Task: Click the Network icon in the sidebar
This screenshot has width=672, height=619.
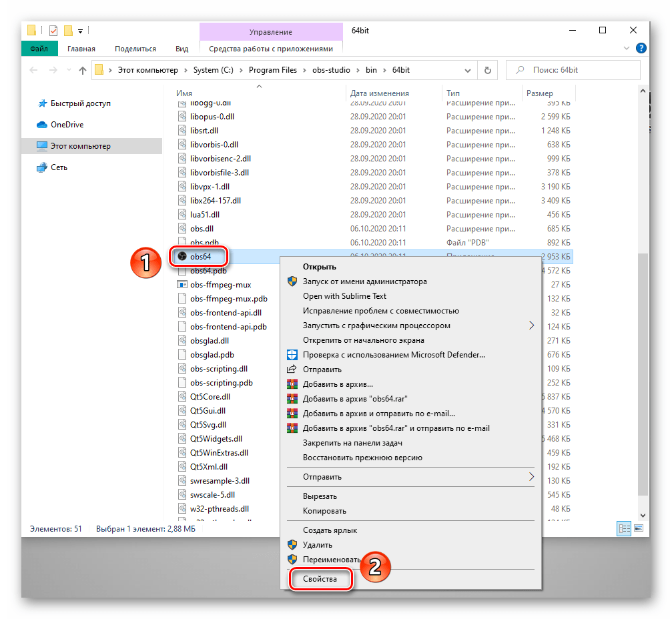Action: click(42, 167)
